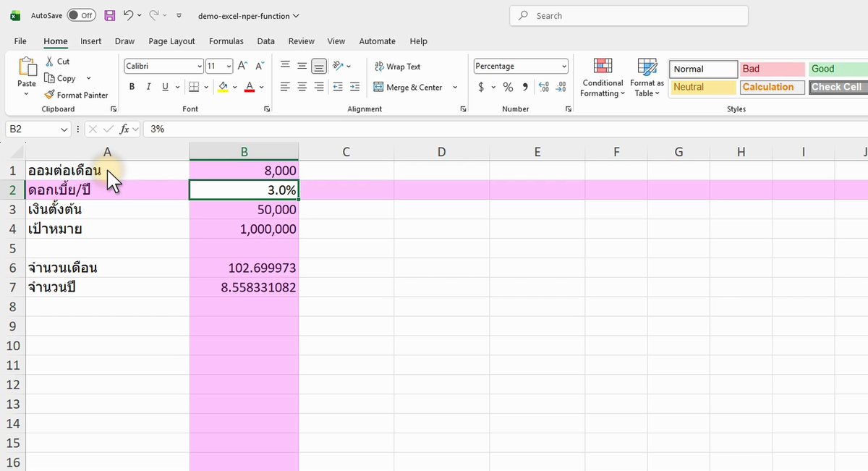Select column C header
This screenshot has height=471, width=868.
[346, 152]
